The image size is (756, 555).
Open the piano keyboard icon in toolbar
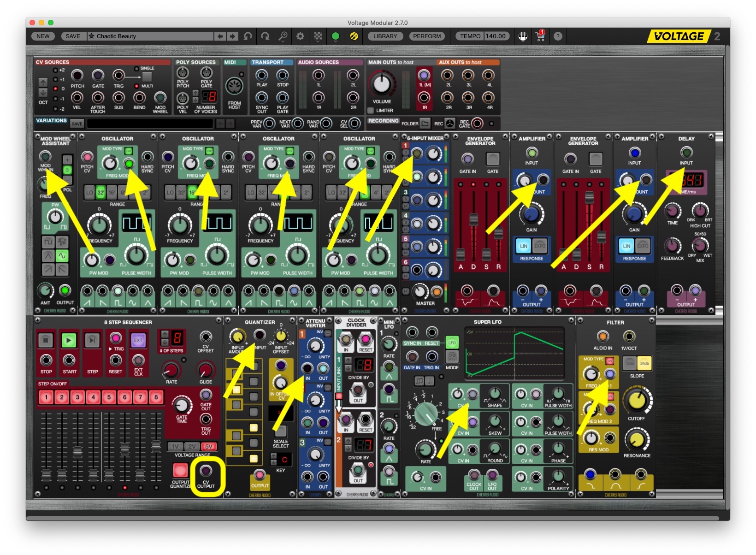[523, 36]
